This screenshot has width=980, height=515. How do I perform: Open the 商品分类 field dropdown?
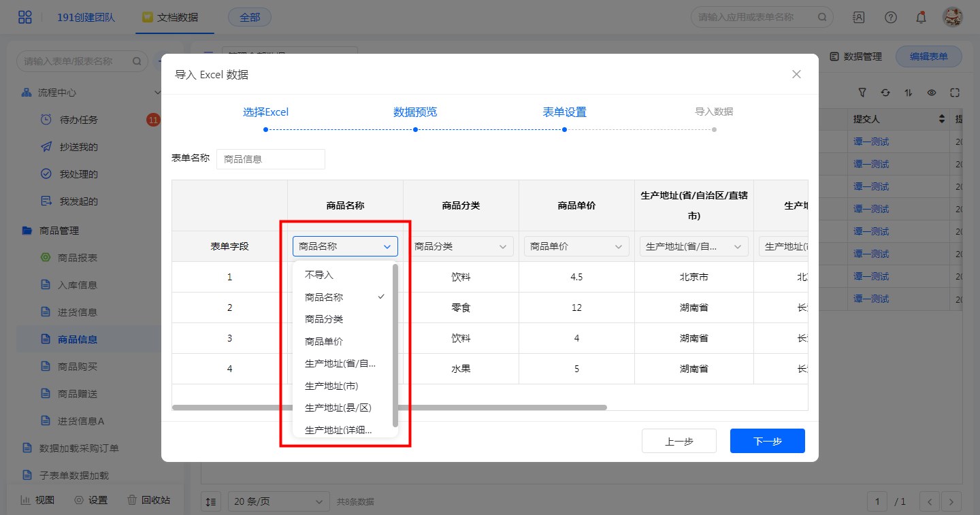click(461, 246)
